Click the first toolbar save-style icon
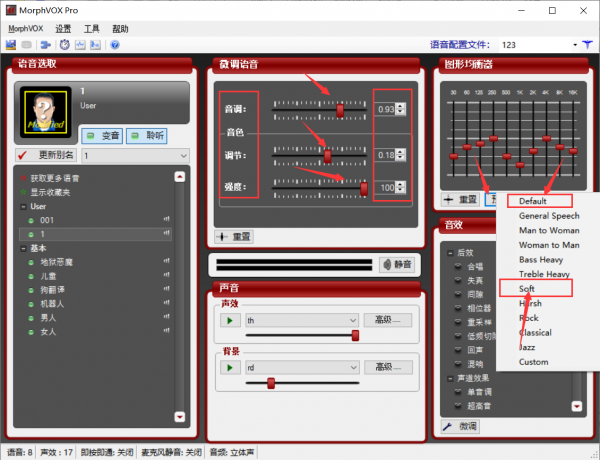Image resolution: width=600 pixels, height=460 pixels. point(11,45)
